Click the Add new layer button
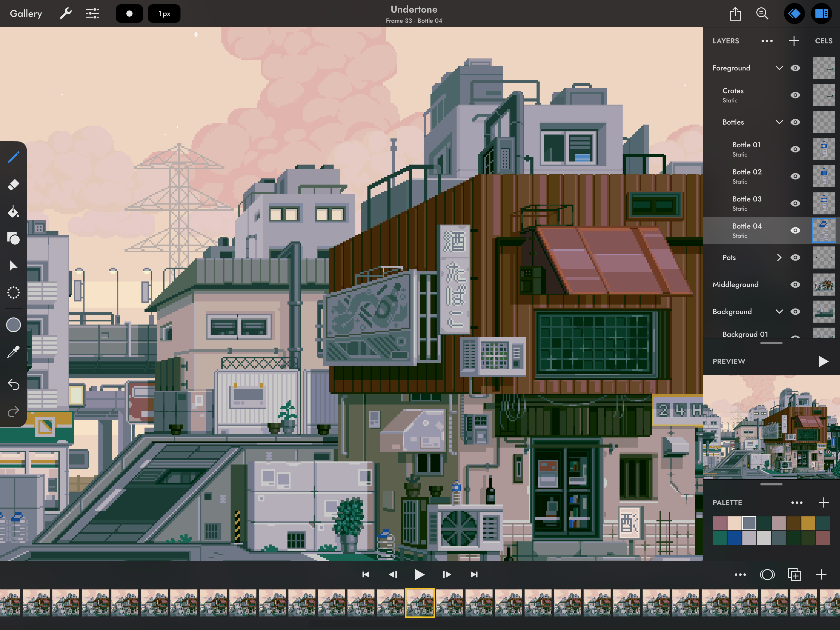Viewport: 840px width, 630px height. point(794,41)
